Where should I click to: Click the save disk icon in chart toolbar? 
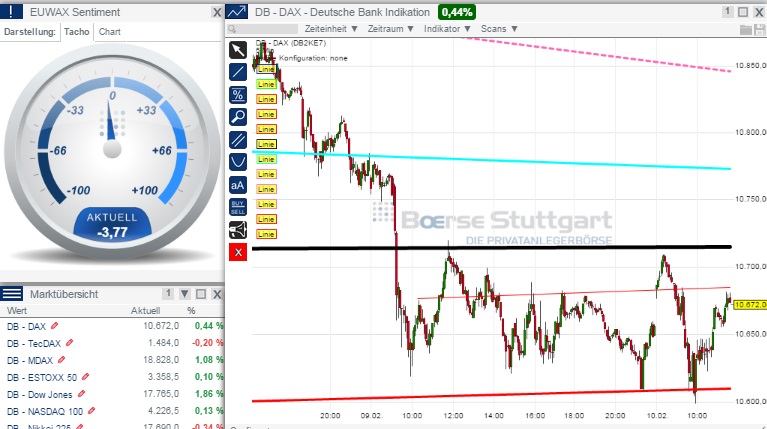pos(760,30)
